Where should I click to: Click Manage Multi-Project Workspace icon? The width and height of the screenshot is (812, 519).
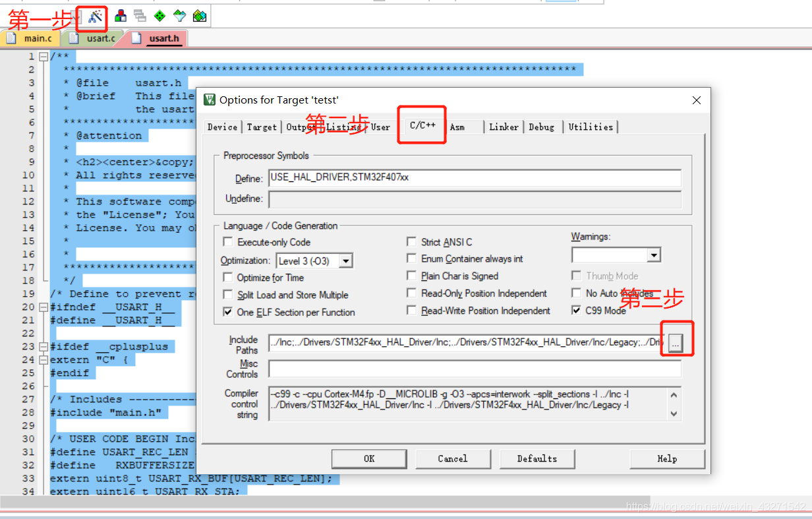140,16
